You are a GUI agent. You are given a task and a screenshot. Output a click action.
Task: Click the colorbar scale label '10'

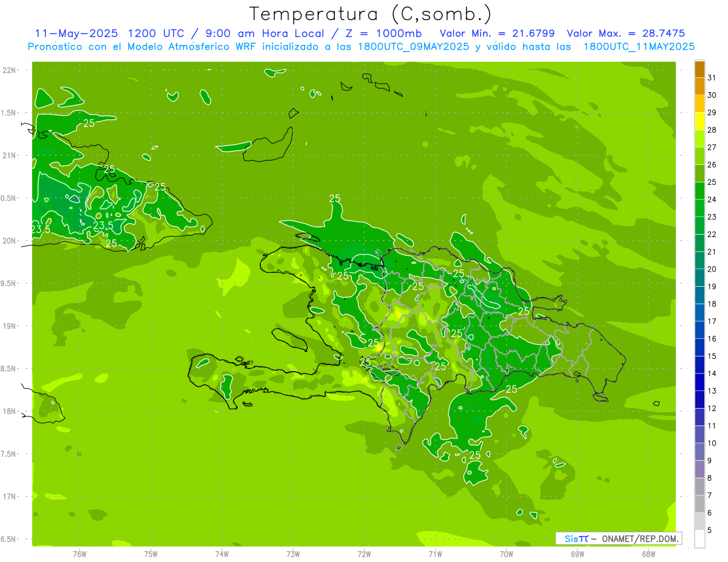[712, 443]
